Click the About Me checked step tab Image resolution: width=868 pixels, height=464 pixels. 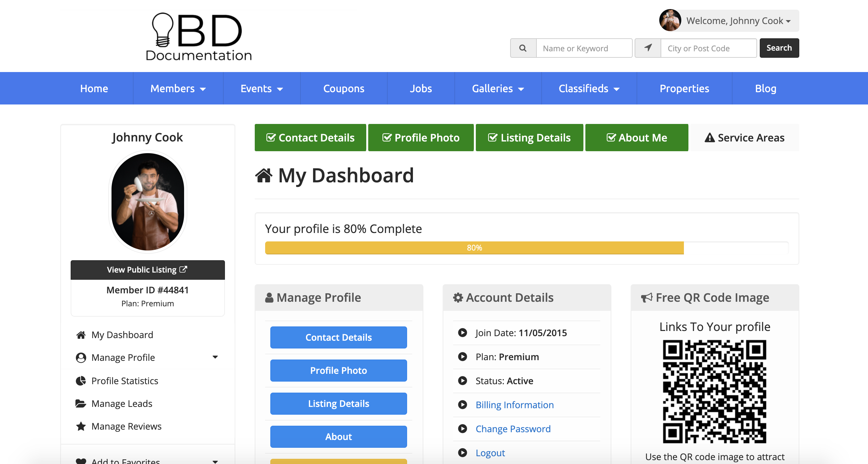[637, 138]
